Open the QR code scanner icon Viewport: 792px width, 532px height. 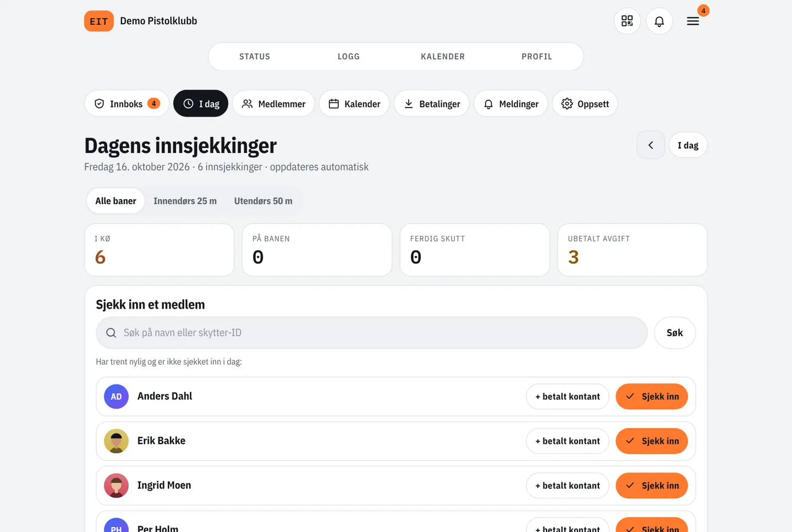(x=627, y=21)
